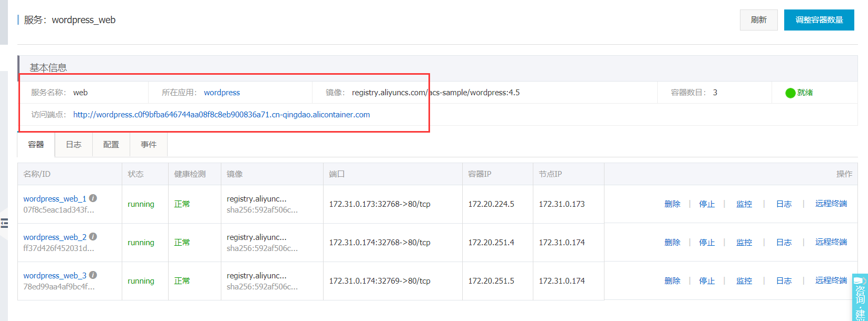
Task: Click the 刷新 refresh button
Action: click(758, 20)
